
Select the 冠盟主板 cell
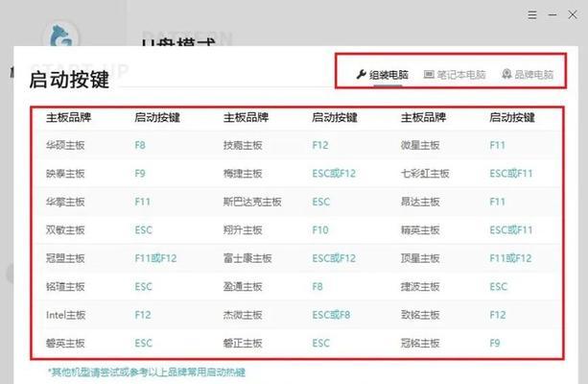click(65, 258)
